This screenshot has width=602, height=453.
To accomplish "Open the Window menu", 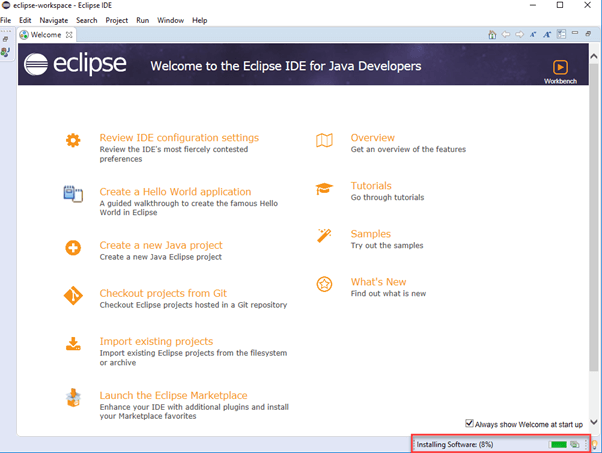I will point(170,20).
